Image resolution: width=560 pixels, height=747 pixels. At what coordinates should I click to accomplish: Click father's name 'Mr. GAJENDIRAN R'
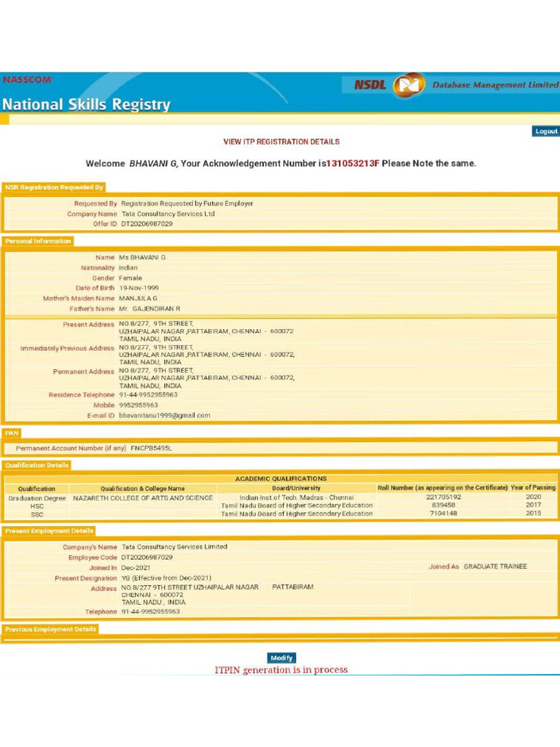coord(149,309)
